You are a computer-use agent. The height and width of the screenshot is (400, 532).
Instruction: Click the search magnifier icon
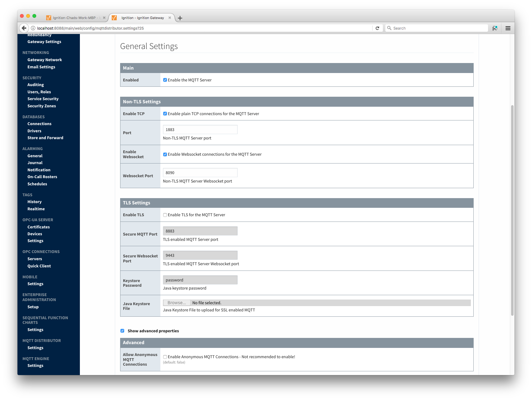[x=389, y=28]
